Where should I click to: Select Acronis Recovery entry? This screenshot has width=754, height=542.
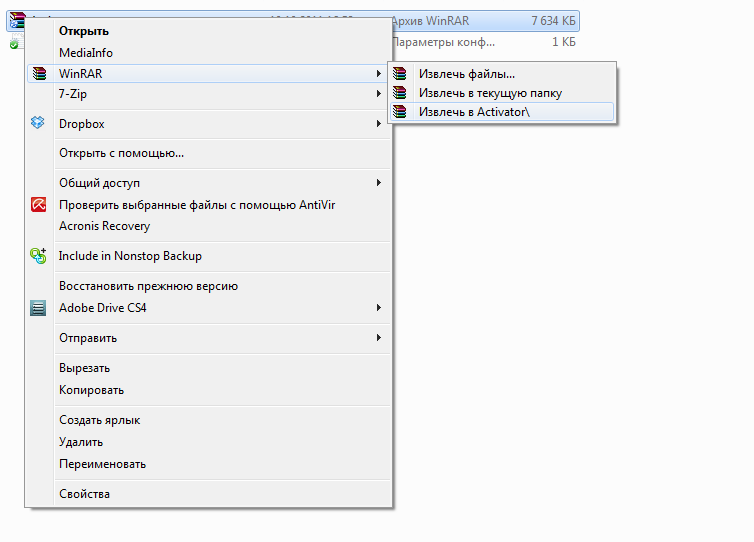(x=104, y=226)
